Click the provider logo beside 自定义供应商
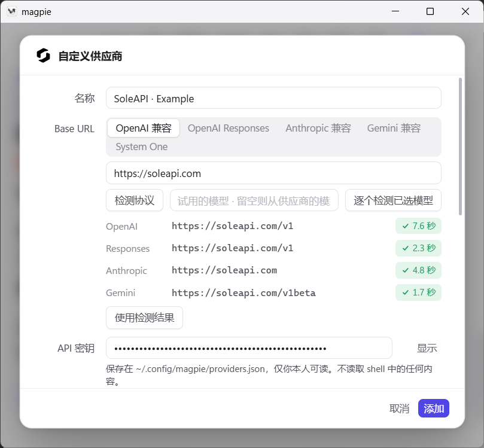 [x=43, y=56]
